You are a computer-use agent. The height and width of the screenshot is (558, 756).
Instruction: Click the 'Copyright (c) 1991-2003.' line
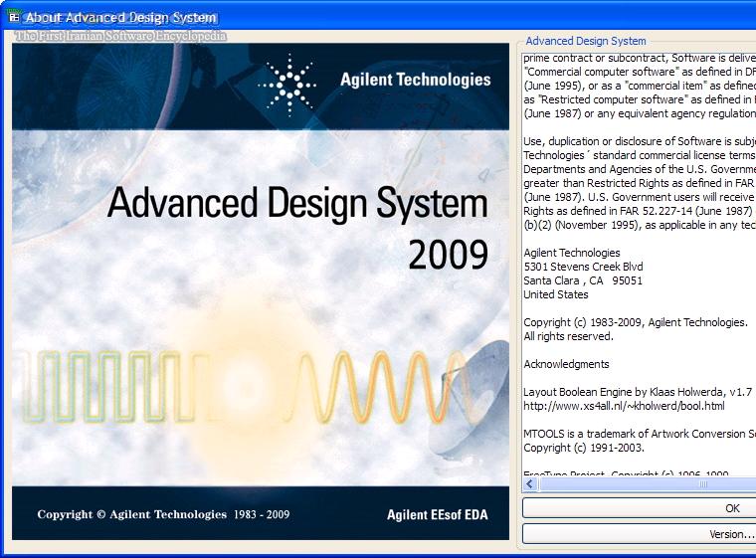click(584, 448)
